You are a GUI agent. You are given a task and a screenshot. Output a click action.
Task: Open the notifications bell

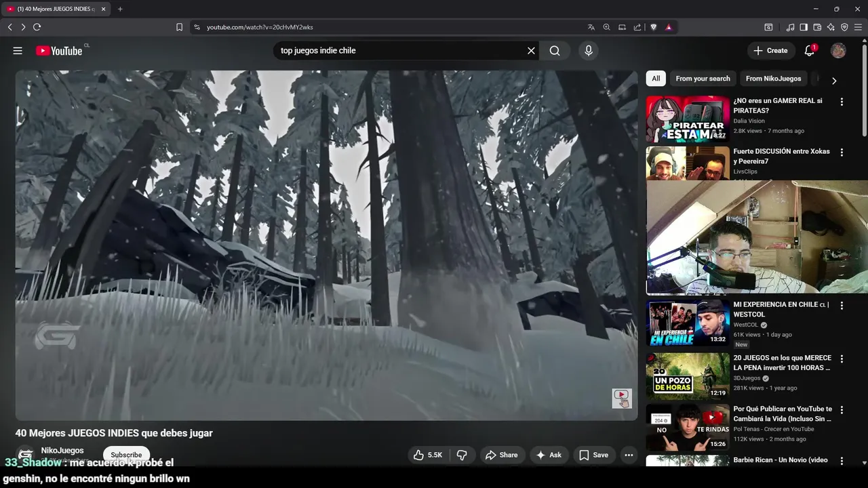click(809, 51)
